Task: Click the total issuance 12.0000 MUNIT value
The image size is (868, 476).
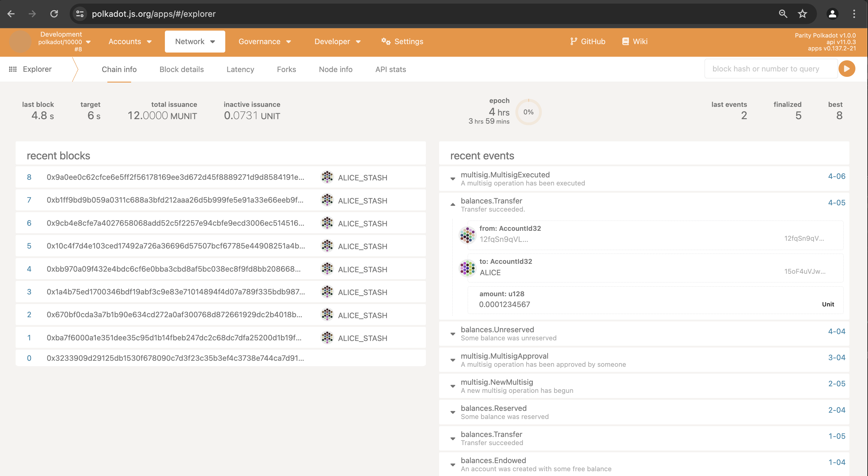Action: click(x=162, y=116)
